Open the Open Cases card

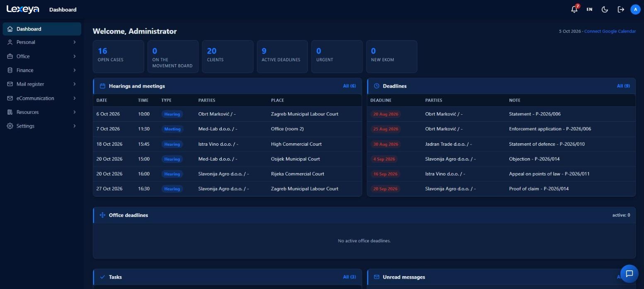coord(119,57)
